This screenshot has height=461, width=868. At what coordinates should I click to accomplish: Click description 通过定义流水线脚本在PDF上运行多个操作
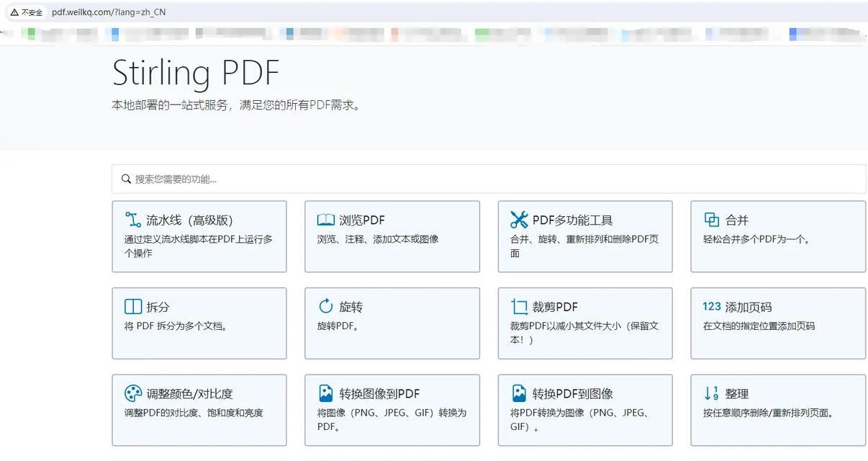tap(199, 246)
